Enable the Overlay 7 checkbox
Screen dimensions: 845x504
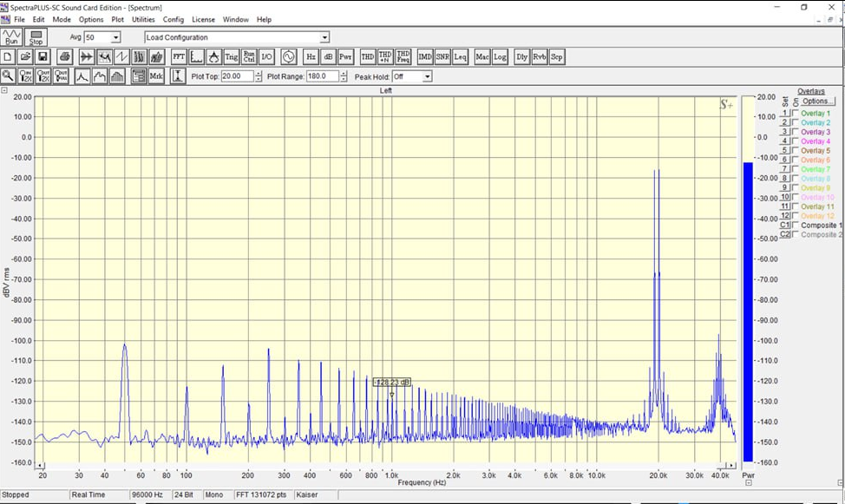[x=795, y=169]
